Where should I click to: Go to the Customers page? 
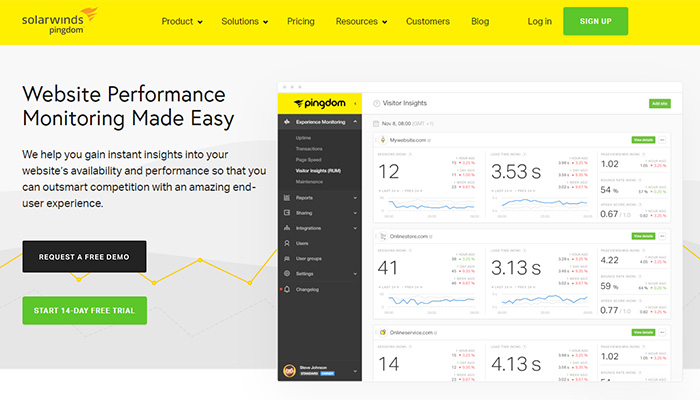click(x=429, y=21)
